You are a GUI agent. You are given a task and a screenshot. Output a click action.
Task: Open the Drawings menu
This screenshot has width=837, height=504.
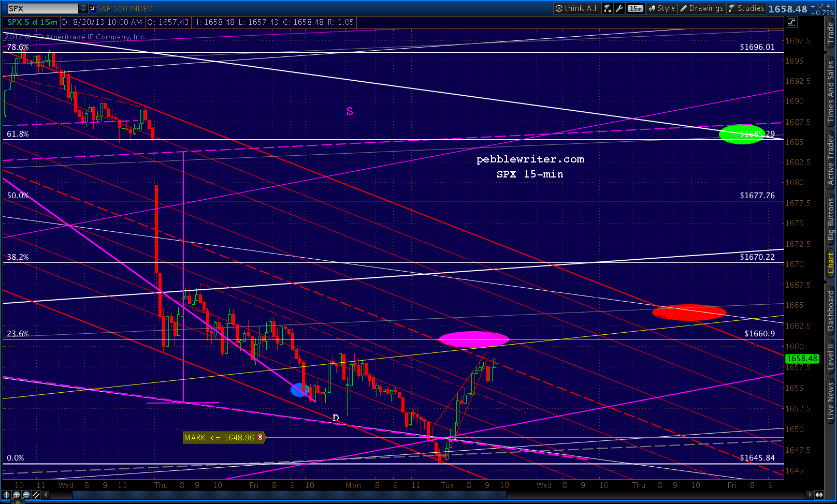pos(702,8)
